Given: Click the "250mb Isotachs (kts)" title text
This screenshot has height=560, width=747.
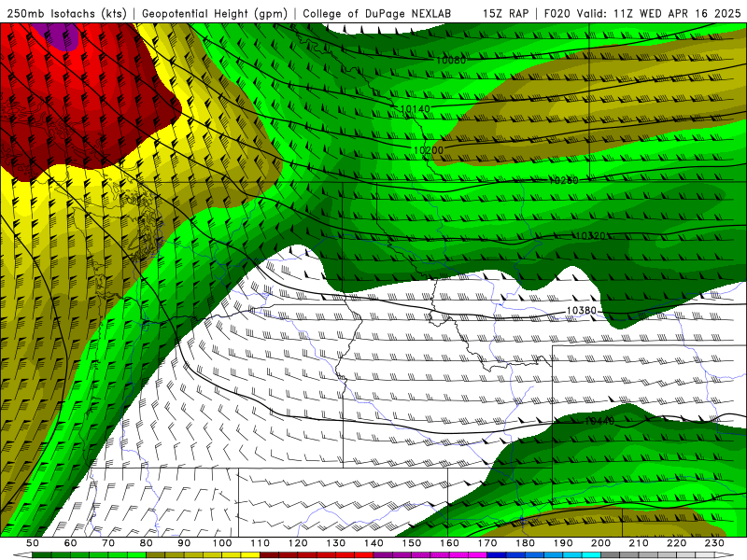Looking at the screenshot, I should click(x=66, y=14).
